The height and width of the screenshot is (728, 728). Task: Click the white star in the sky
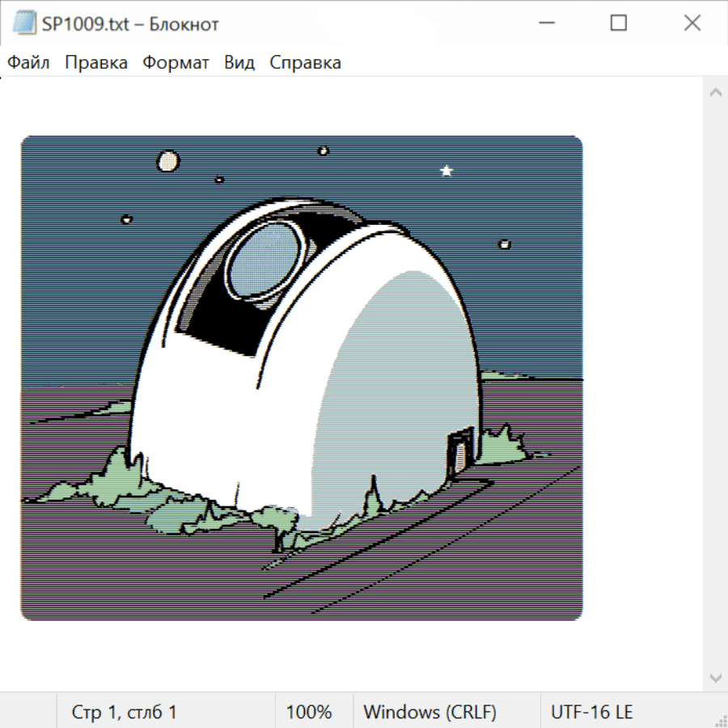(x=446, y=171)
